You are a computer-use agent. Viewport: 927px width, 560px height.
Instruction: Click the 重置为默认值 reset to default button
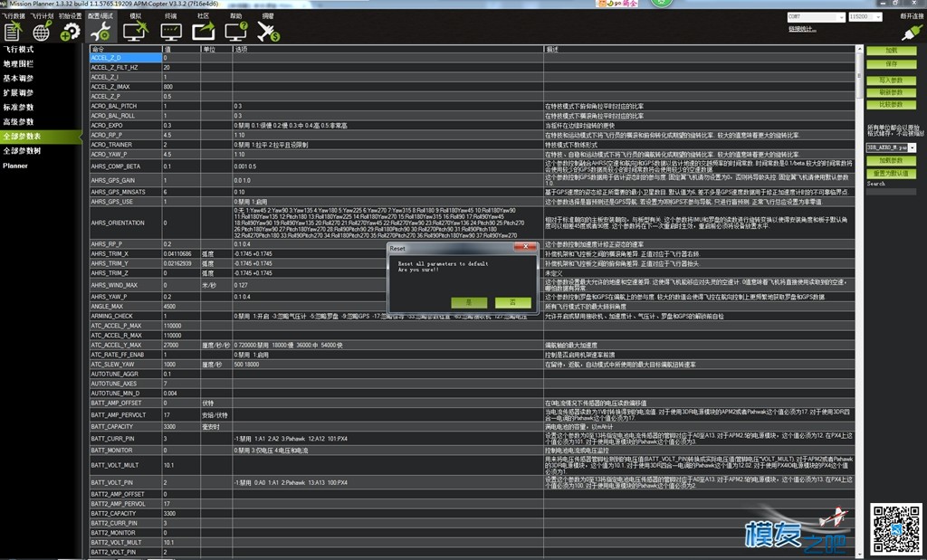[x=892, y=174]
